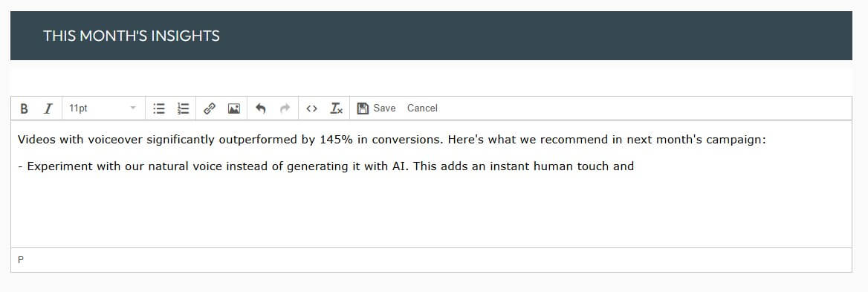868x292 pixels.
Task: Click the floppy disk save icon
Action: point(363,108)
